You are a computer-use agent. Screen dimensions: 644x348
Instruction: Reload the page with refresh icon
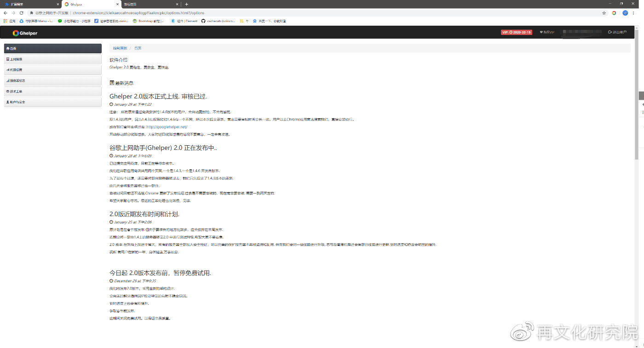[21, 13]
